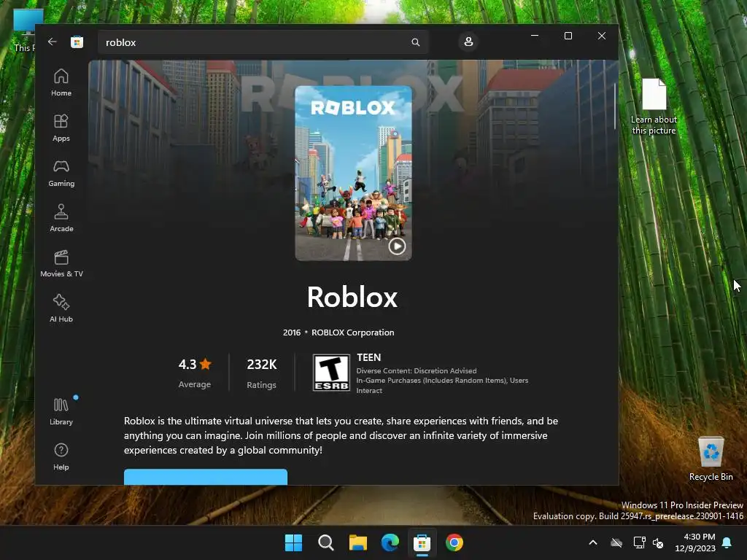Select Learn about this picture desktop icon
This screenshot has width=747, height=560.
pyautogui.click(x=654, y=106)
